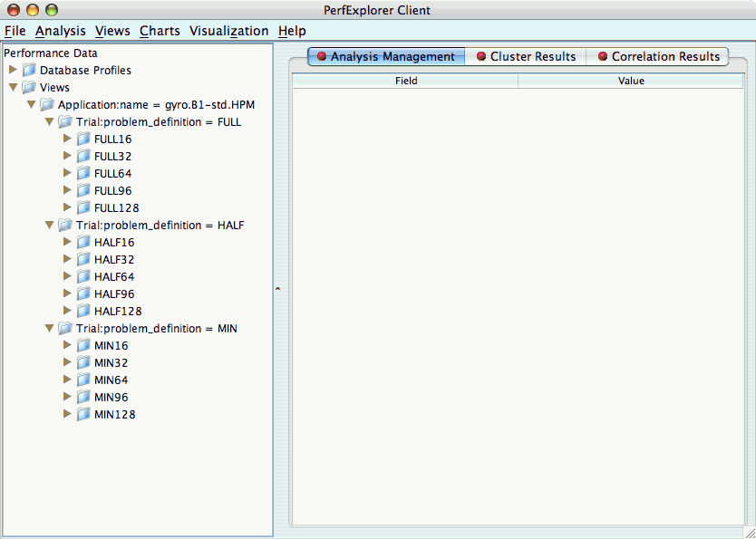
Task: Click the gyro.B1-std.HPM application folder icon
Action: (x=47, y=105)
